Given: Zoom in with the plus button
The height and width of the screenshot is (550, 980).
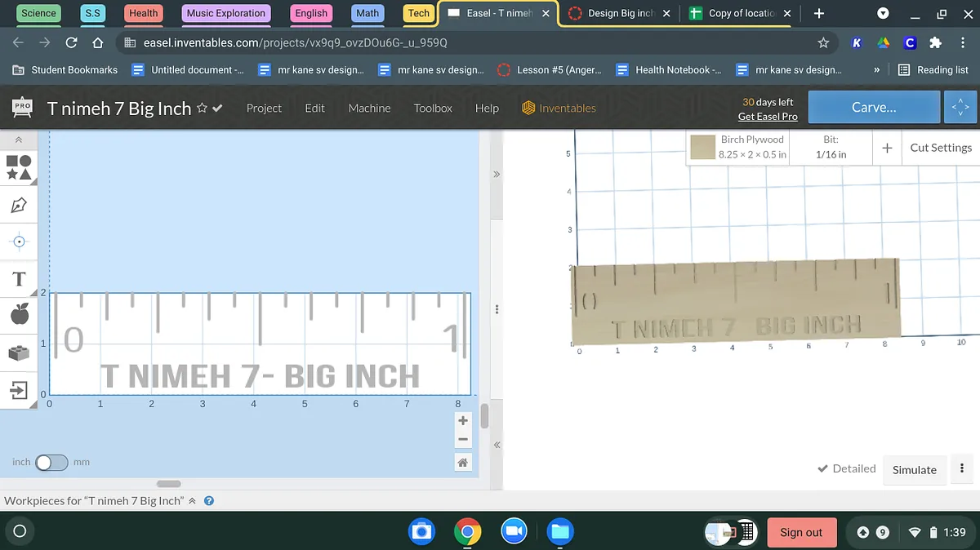Looking at the screenshot, I should 463,421.
